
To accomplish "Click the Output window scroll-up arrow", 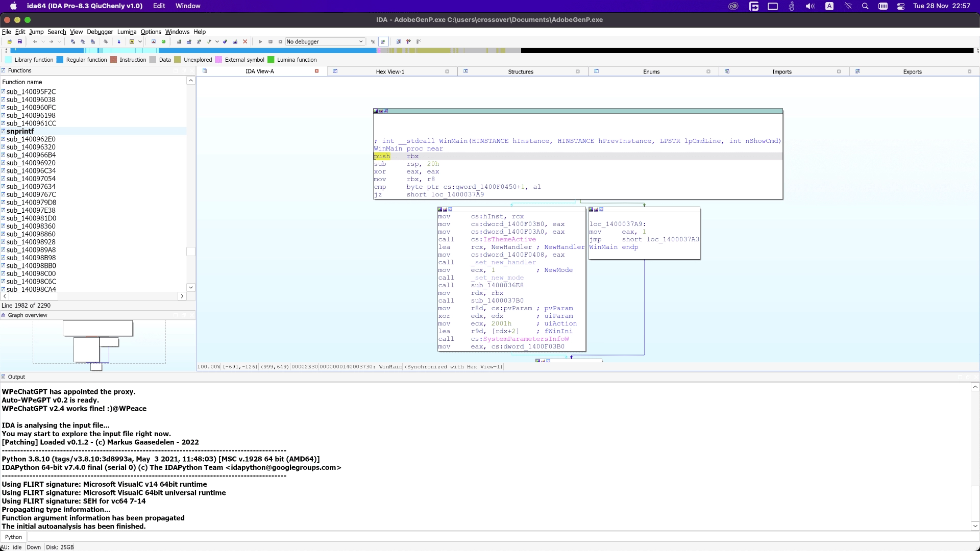I will coord(975,387).
